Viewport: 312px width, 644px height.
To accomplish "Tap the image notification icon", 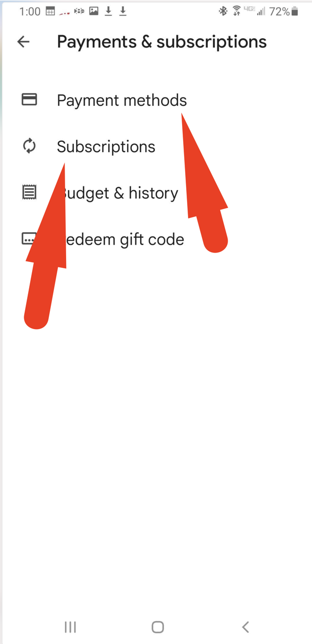I will tap(93, 11).
